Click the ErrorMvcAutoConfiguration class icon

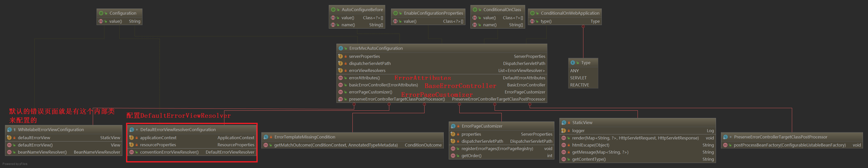pyautogui.click(x=341, y=48)
